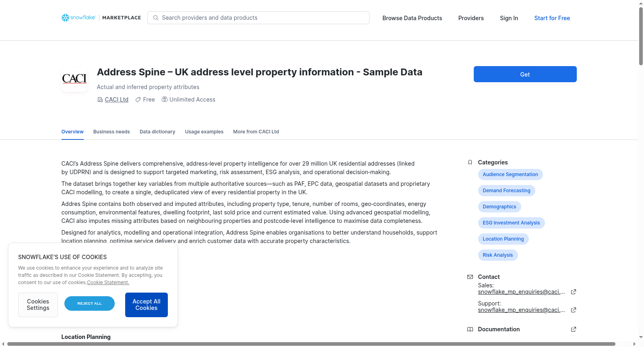Open More from CACI Ltd tab

[x=256, y=132]
